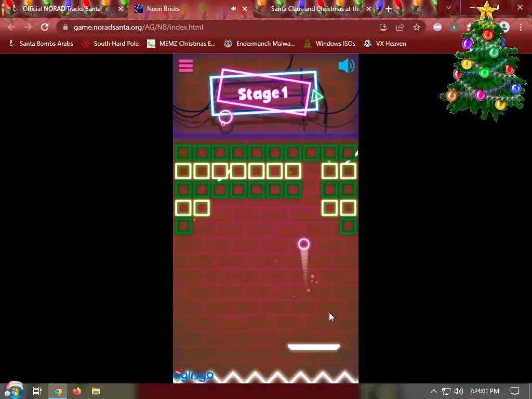Open a new browser tab
Image resolution: width=532 pixels, height=399 pixels.
pos(389,9)
